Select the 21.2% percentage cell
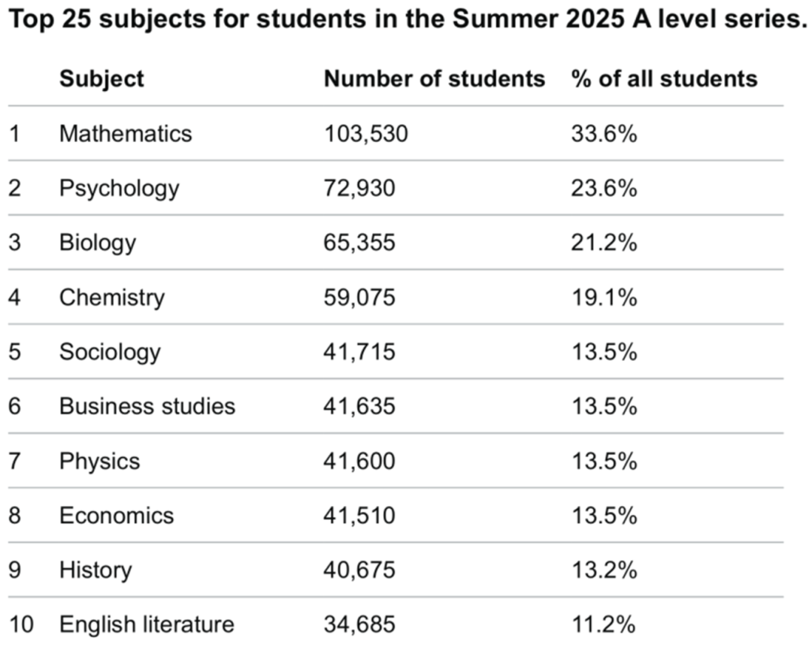812x648 pixels. tap(604, 243)
